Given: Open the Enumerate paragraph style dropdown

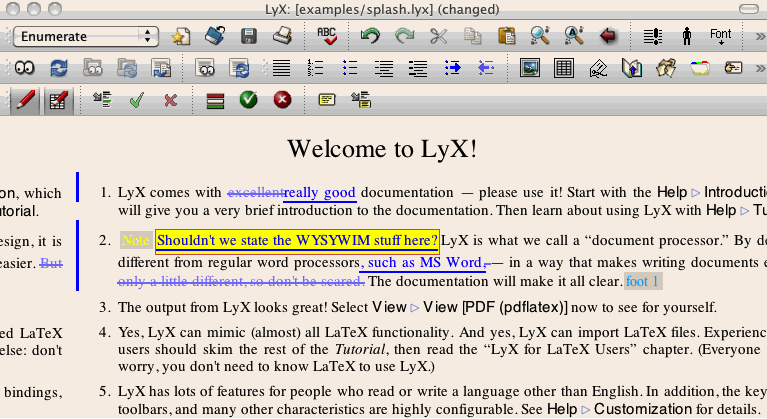Looking at the screenshot, I should [86, 37].
